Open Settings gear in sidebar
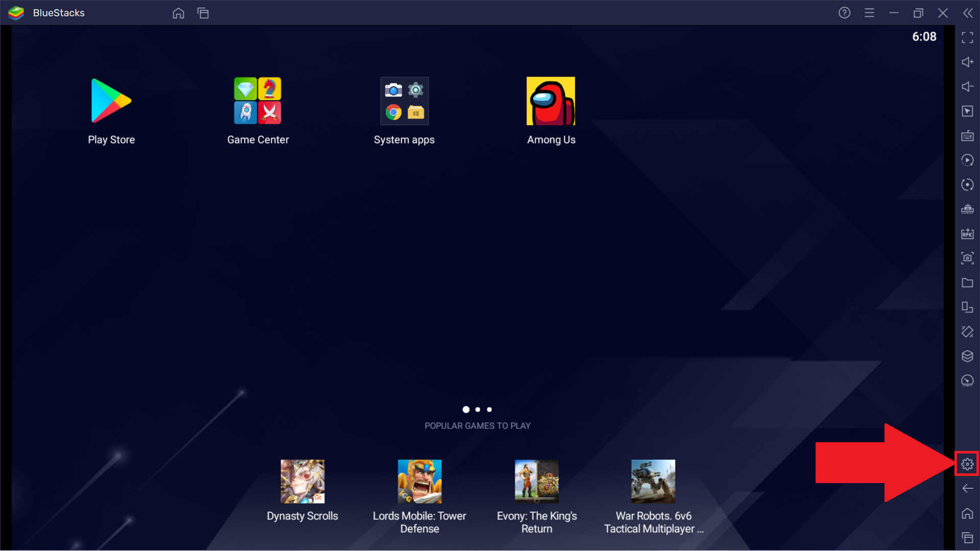Viewport: 980px width, 551px height. (967, 464)
